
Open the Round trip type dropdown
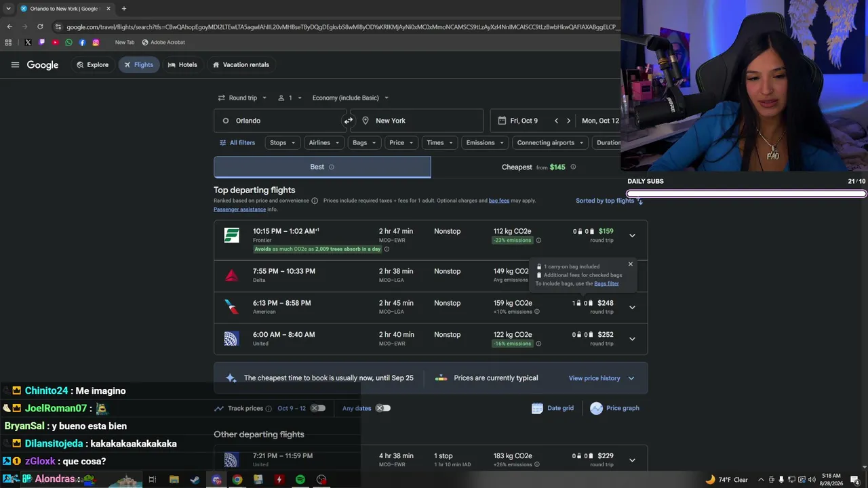coord(242,98)
